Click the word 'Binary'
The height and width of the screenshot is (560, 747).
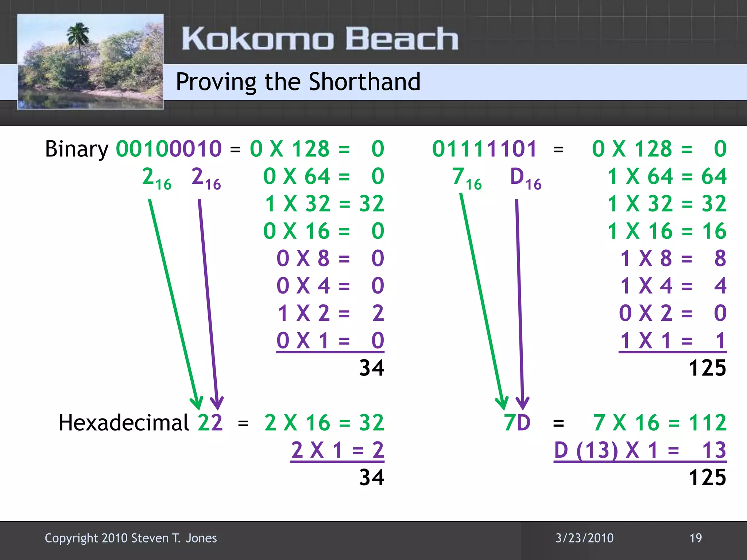77,149
